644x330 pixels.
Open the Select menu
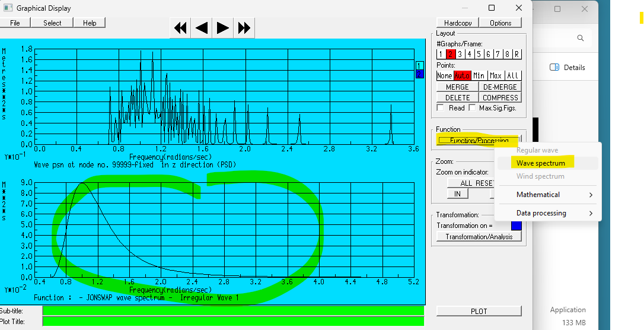point(52,23)
